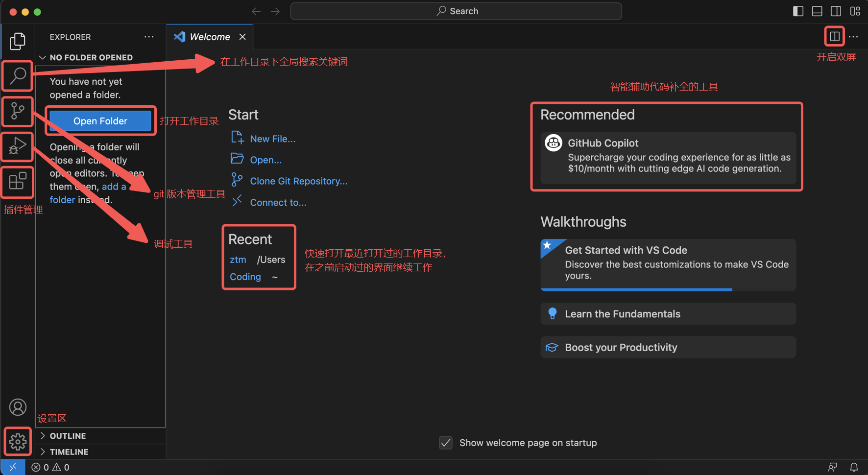
Task: Open Get Started with VS Code walkthrough
Action: pyautogui.click(x=668, y=264)
